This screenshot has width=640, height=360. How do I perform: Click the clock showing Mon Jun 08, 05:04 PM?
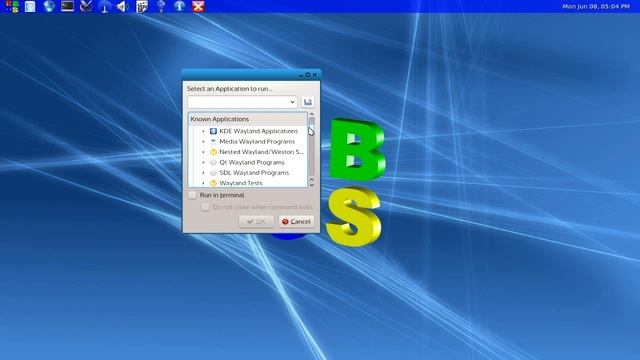point(596,7)
